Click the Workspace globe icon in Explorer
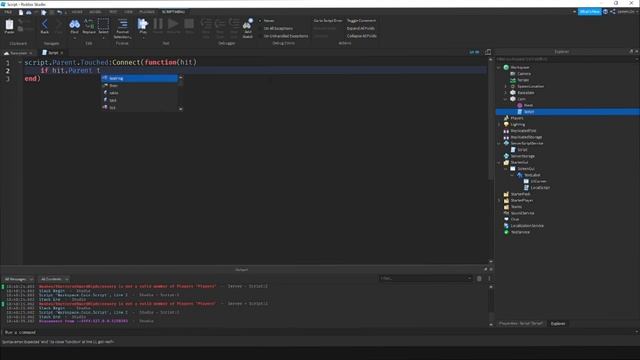Viewport: 640px width, 360px height. [x=506, y=67]
